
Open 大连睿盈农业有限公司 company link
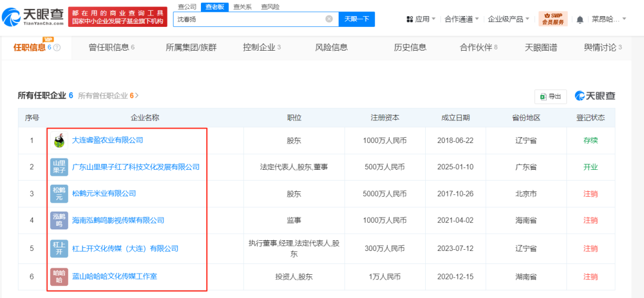107,141
